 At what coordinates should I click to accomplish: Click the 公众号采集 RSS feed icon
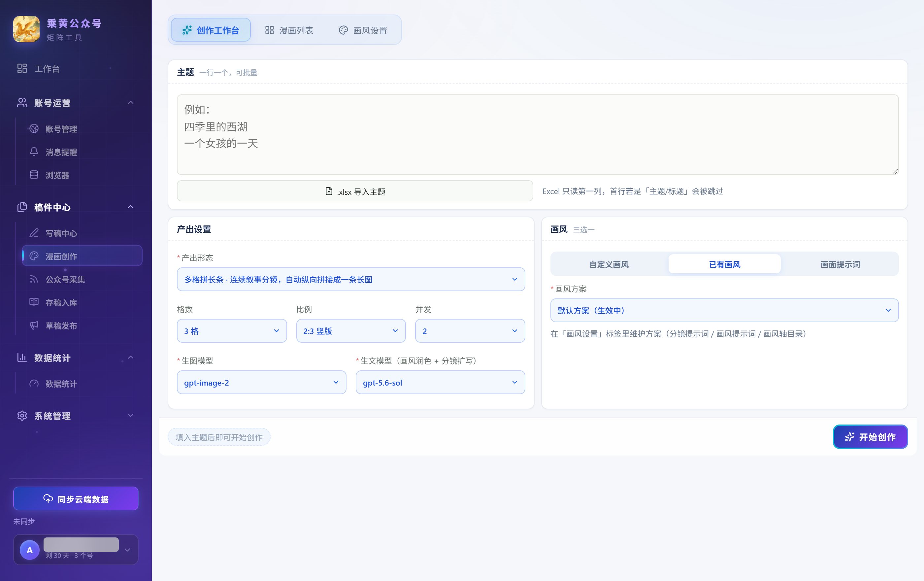point(34,279)
